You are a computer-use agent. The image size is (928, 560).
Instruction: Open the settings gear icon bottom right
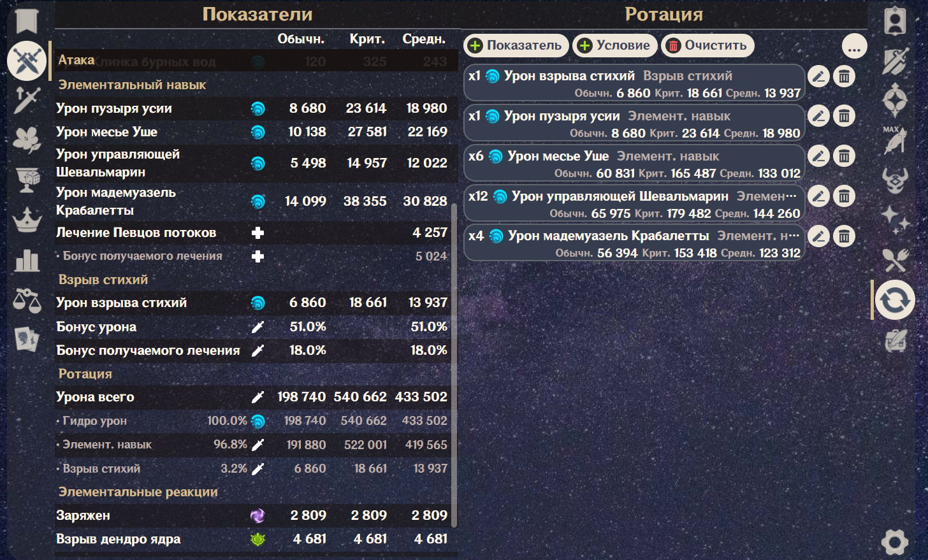895,542
